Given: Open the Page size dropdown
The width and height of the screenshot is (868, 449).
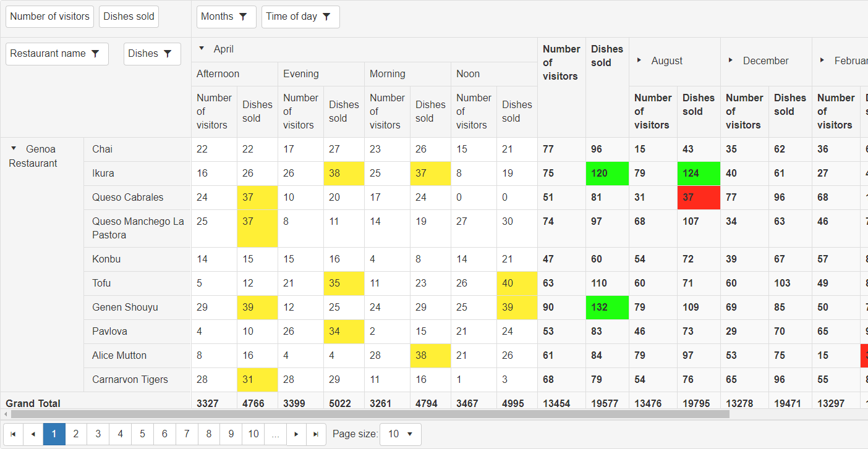Looking at the screenshot, I should 401,434.
